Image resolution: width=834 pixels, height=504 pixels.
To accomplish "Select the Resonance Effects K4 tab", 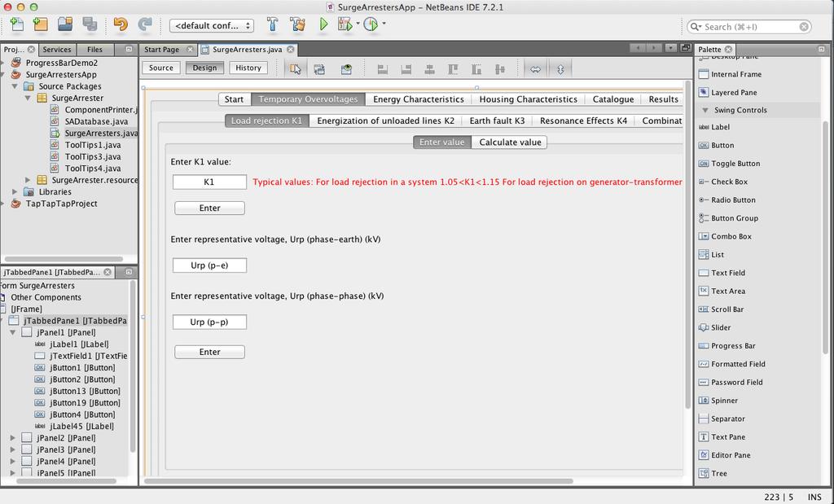I will point(583,121).
